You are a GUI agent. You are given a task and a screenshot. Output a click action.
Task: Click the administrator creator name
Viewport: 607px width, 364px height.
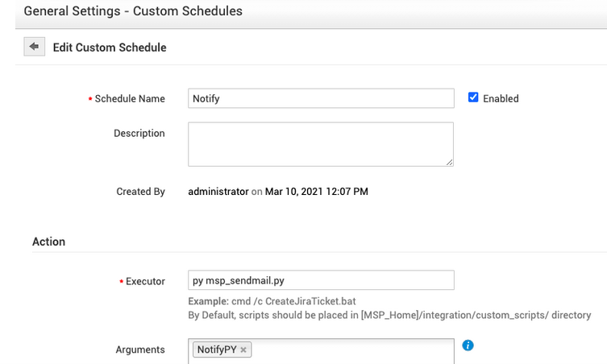(x=218, y=192)
